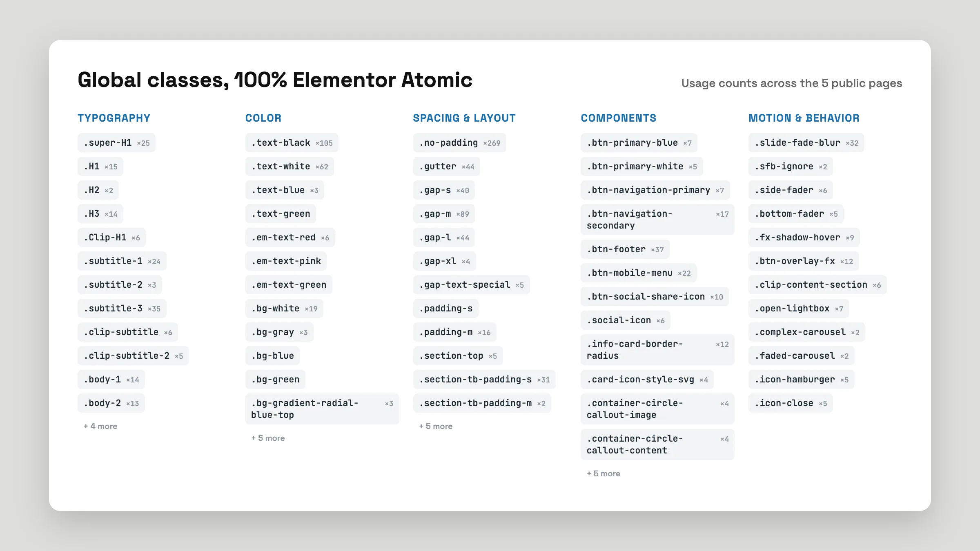Expand '+ 5 more' under Color

[268, 438]
